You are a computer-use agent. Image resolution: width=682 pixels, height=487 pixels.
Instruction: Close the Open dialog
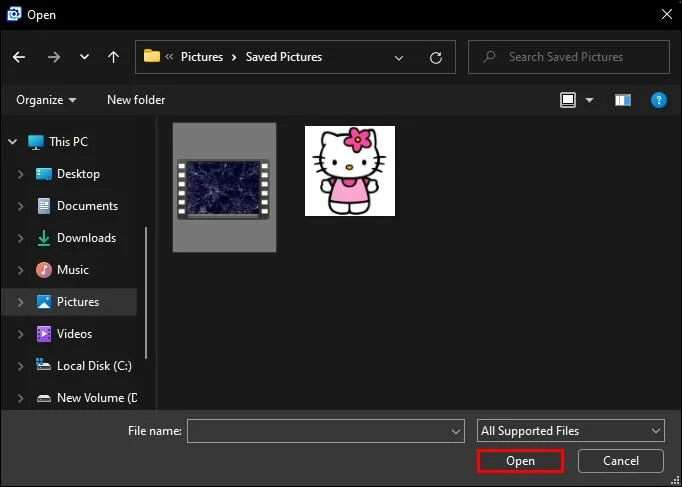click(667, 14)
